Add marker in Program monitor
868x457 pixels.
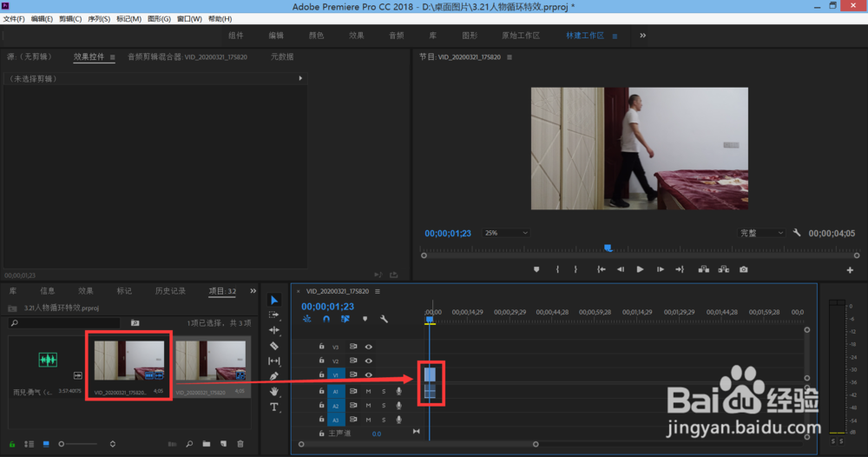pos(536,269)
